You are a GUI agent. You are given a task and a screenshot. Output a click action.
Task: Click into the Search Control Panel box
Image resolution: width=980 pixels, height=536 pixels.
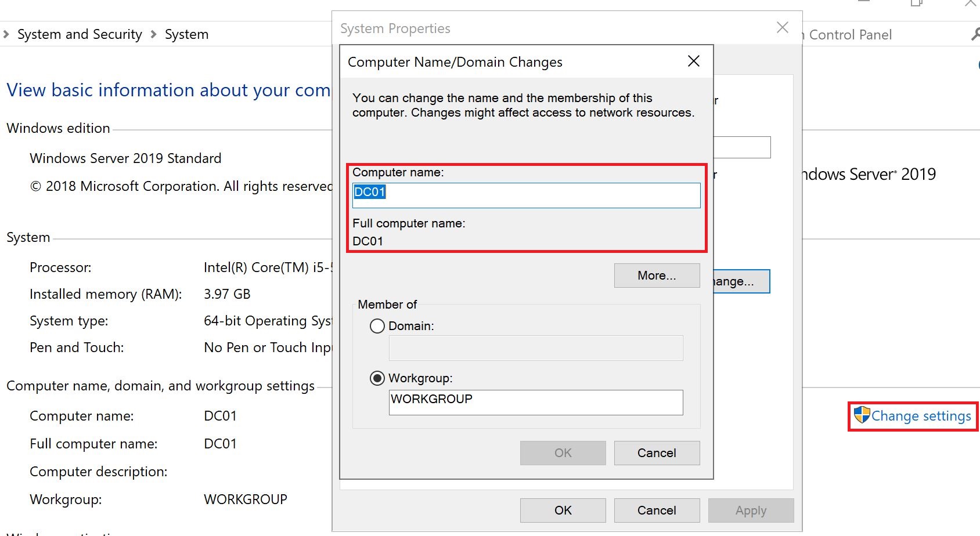point(882,35)
